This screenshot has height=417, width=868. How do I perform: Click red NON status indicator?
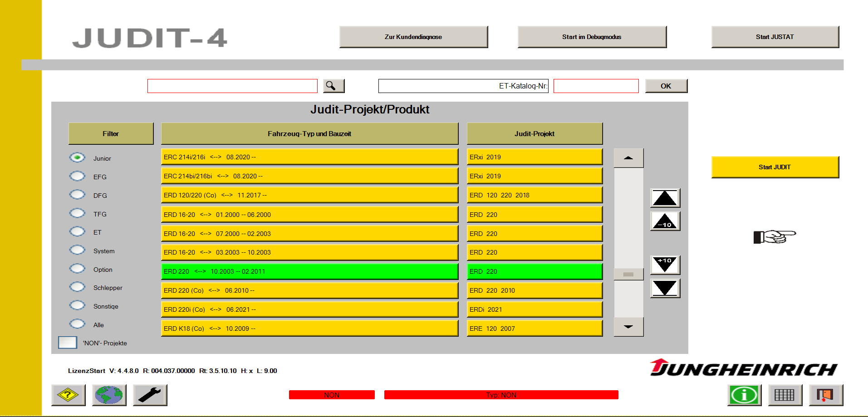point(332,395)
